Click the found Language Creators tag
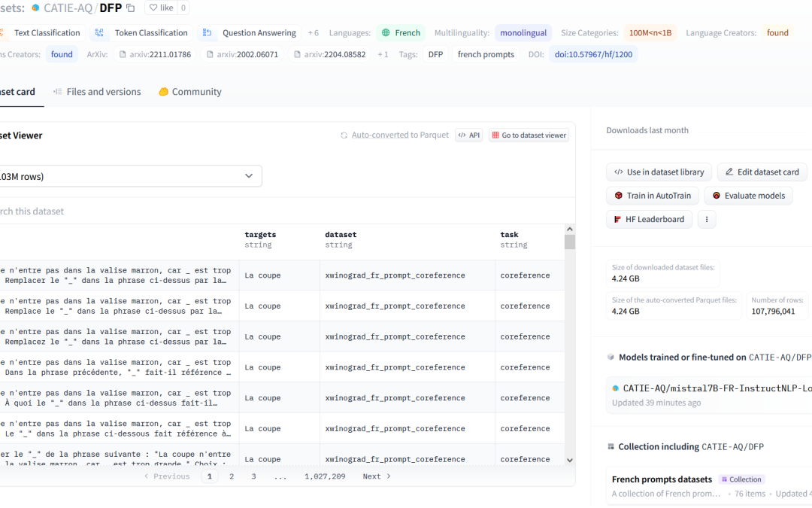Viewport: 812px width, 508px height. [777, 32]
